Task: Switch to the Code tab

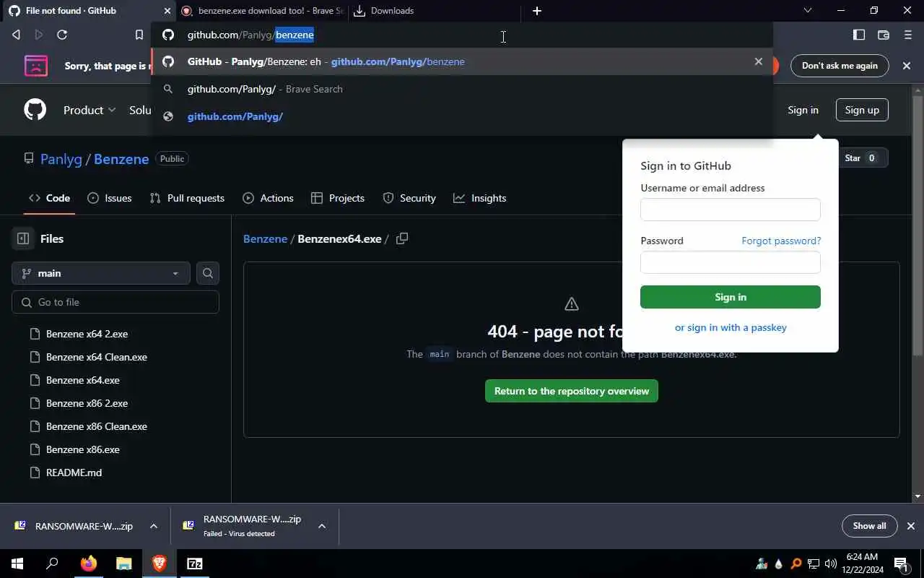Action: (49, 198)
